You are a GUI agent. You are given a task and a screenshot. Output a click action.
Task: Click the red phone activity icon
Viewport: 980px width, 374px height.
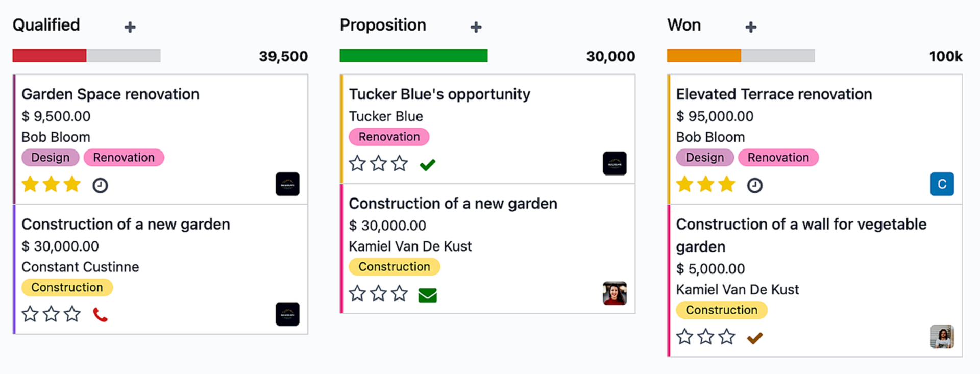tap(101, 315)
